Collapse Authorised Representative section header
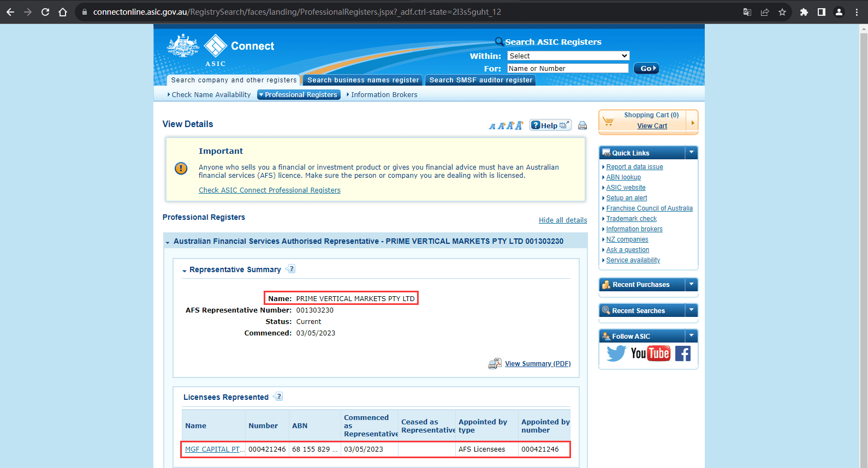This screenshot has width=868, height=468. click(x=168, y=242)
